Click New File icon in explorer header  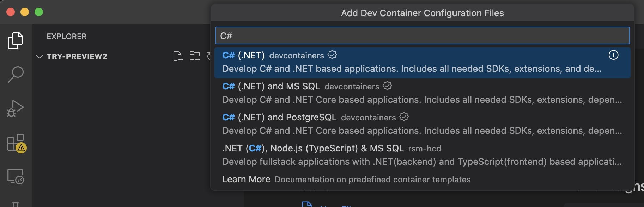tap(178, 56)
